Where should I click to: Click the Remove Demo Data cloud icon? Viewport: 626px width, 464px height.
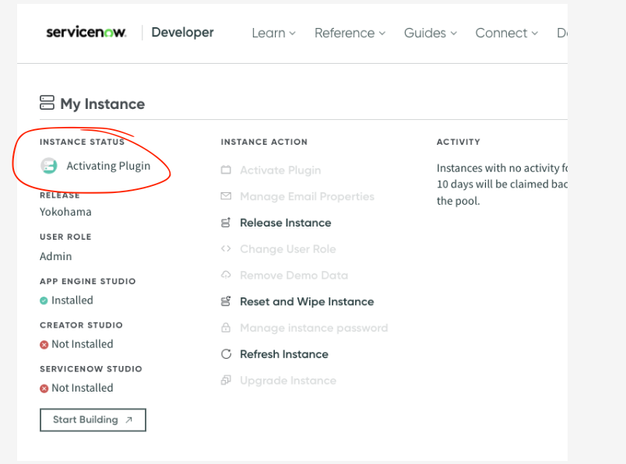pyautogui.click(x=226, y=275)
